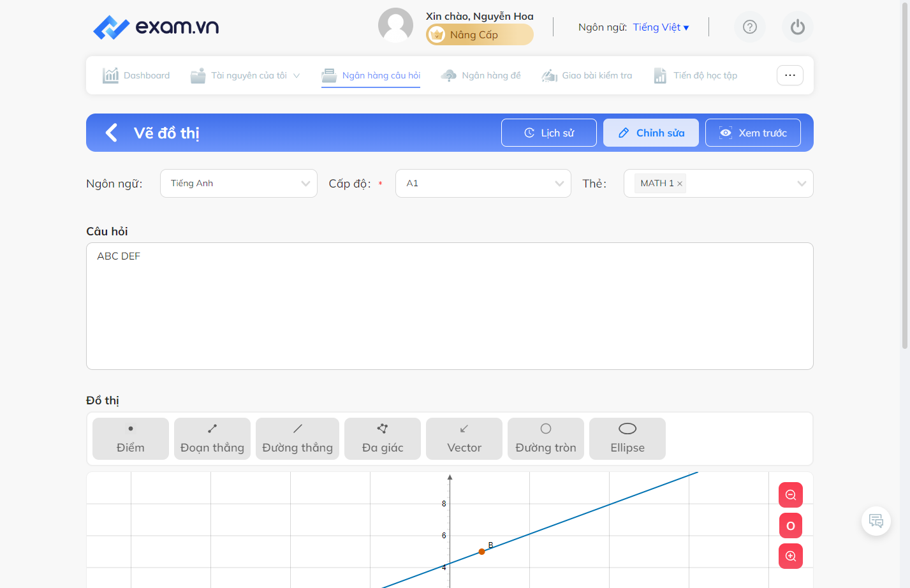The height and width of the screenshot is (588, 910).
Task: Zoom in the graph with the plus magnifier
Action: click(x=791, y=556)
